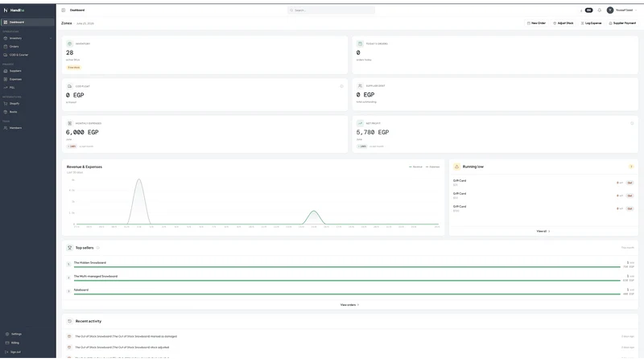The width and height of the screenshot is (644, 362).
Task: Open the 'stock adjusted' recent activity entry
Action: tap(350, 348)
